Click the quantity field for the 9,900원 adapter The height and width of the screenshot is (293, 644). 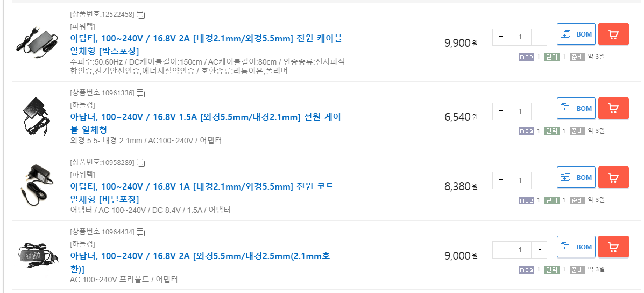520,37
